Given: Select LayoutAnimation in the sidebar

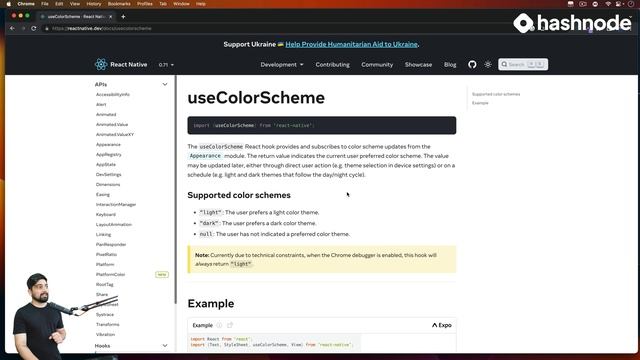Looking at the screenshot, I should 114,224.
